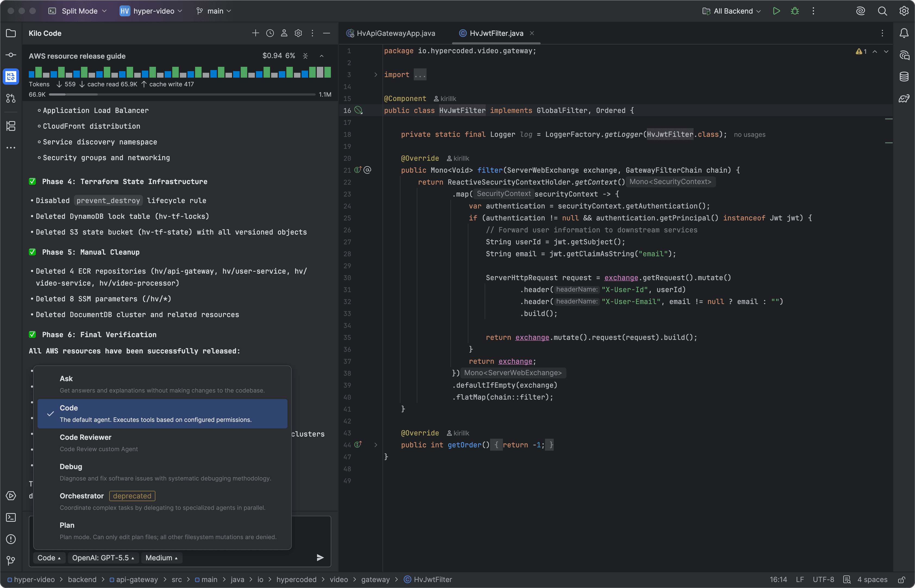Toggle the Phase 4 checkbox
The height and width of the screenshot is (588, 915).
(x=33, y=181)
